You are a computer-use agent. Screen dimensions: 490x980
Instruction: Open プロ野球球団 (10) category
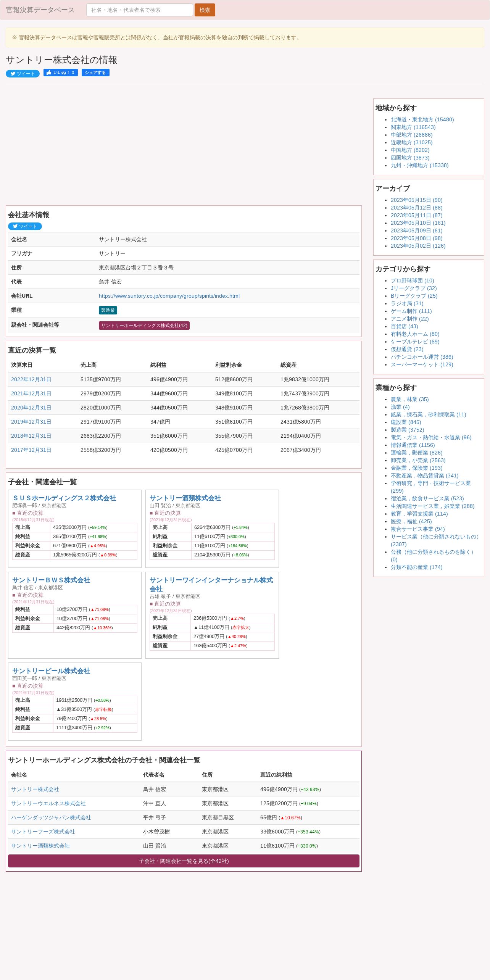(x=412, y=280)
